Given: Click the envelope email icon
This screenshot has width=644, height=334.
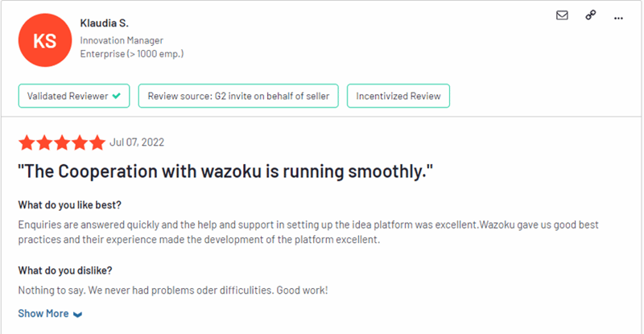Looking at the screenshot, I should tap(562, 15).
